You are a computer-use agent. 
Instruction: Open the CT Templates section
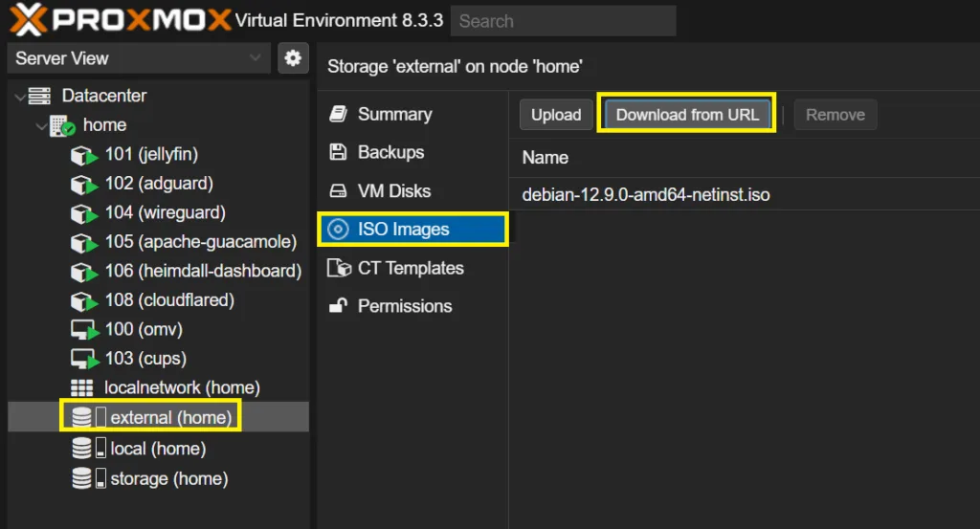(x=410, y=269)
